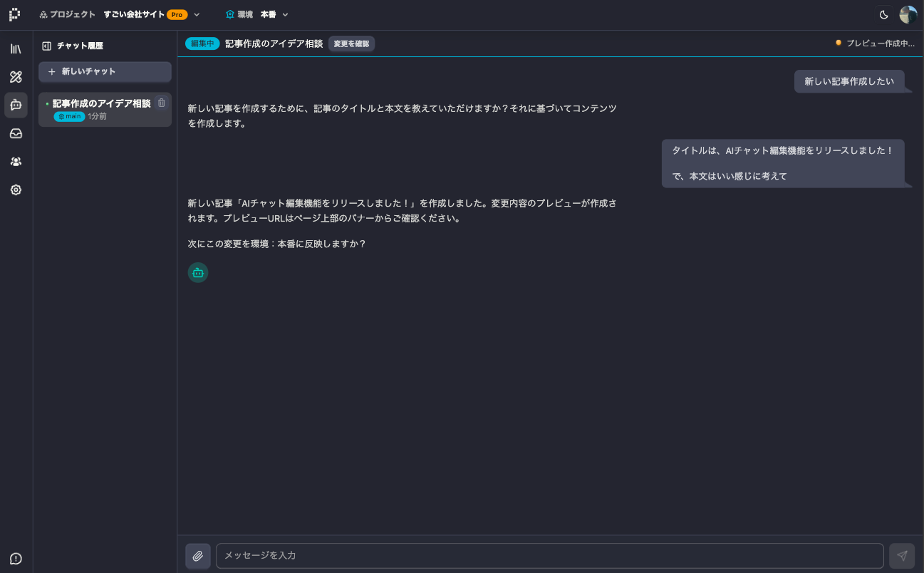Open the content library sidebar icon

tap(16, 49)
